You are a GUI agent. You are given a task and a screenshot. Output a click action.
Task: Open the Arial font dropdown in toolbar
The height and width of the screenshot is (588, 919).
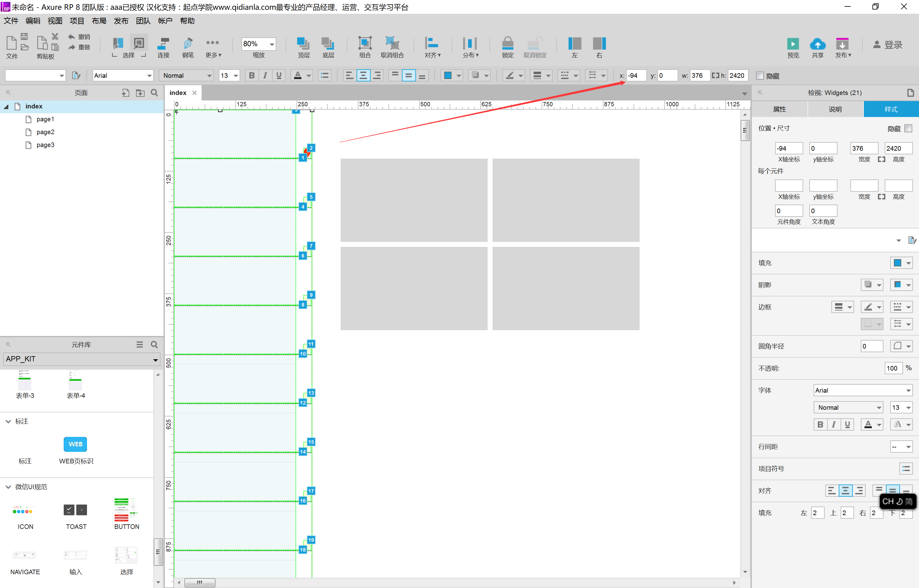coord(149,76)
